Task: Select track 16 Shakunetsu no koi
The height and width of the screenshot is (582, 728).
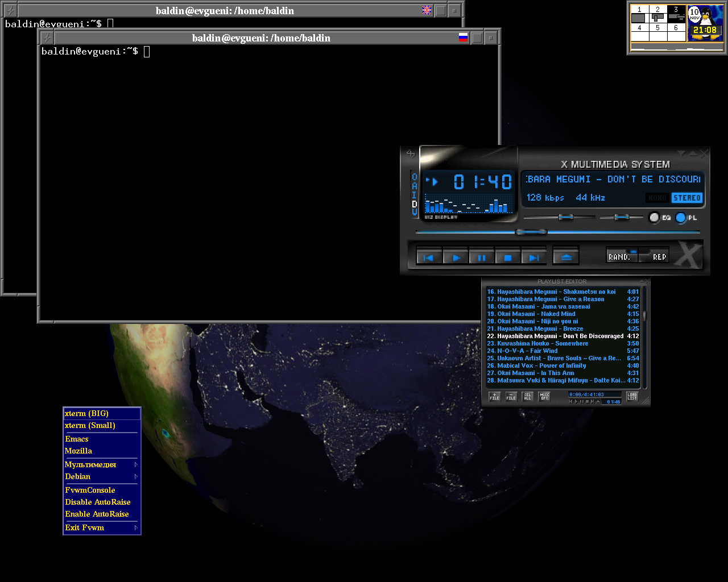Action: [562, 292]
